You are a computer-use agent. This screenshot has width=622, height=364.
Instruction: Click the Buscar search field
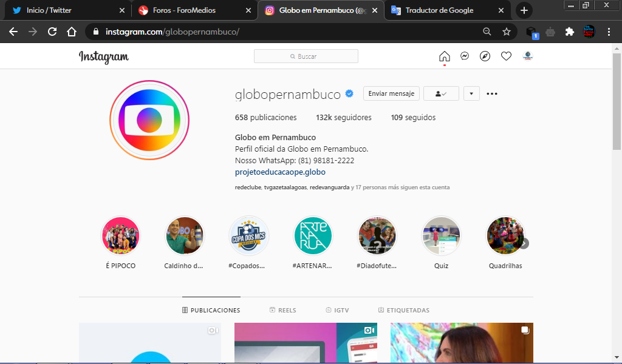(306, 56)
